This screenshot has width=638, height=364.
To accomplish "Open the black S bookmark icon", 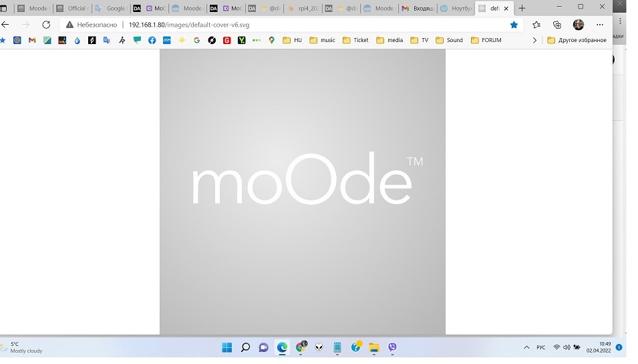I will [x=92, y=40].
